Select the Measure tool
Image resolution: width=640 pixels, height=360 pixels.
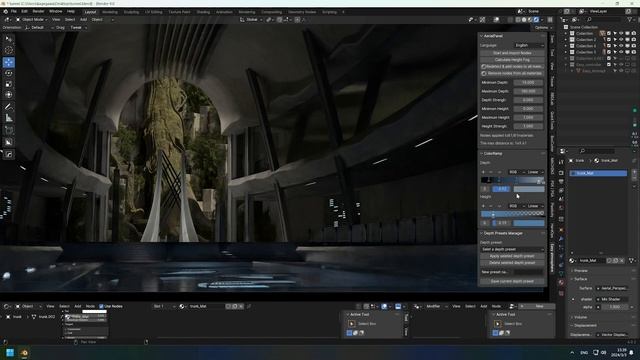pyautogui.click(x=9, y=118)
